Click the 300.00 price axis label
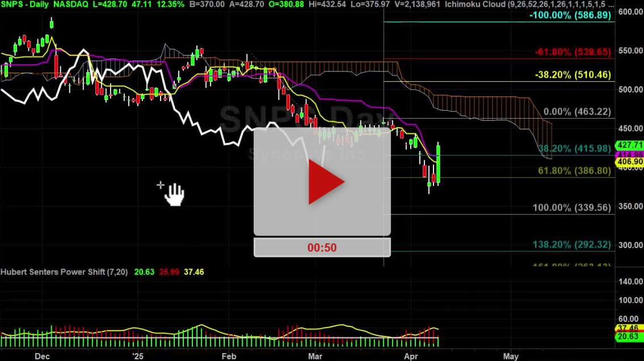644x361 pixels. [631, 245]
